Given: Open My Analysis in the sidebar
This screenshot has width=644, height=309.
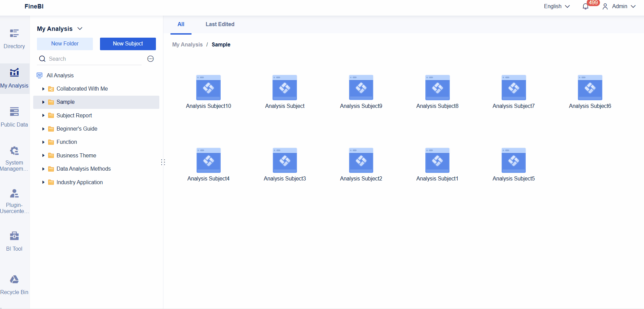Looking at the screenshot, I should coord(14,78).
